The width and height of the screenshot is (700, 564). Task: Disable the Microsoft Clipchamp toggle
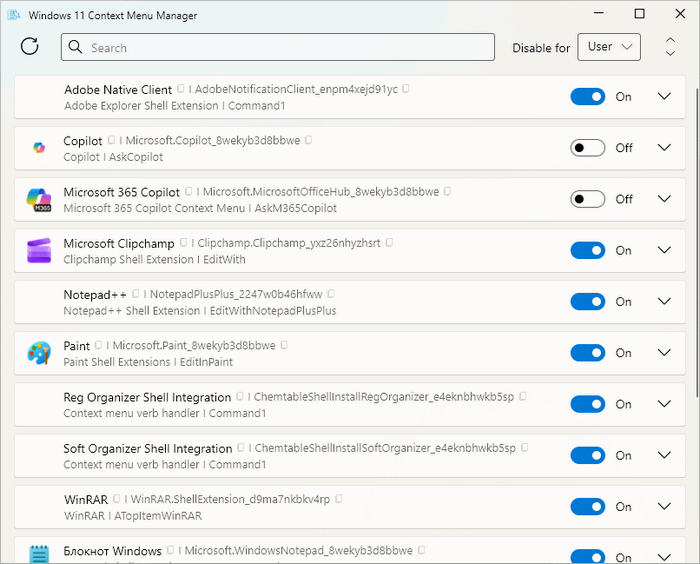588,251
